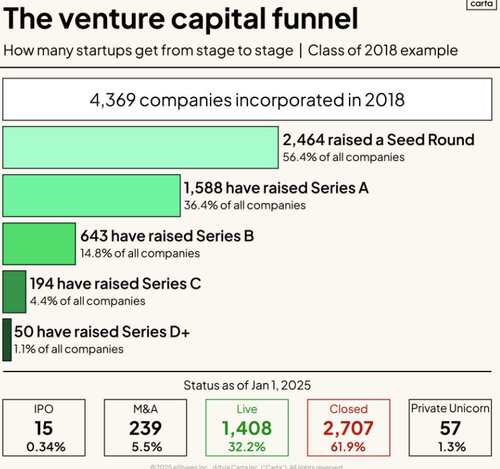
Task: Select the Series A green bar
Action: (91, 196)
